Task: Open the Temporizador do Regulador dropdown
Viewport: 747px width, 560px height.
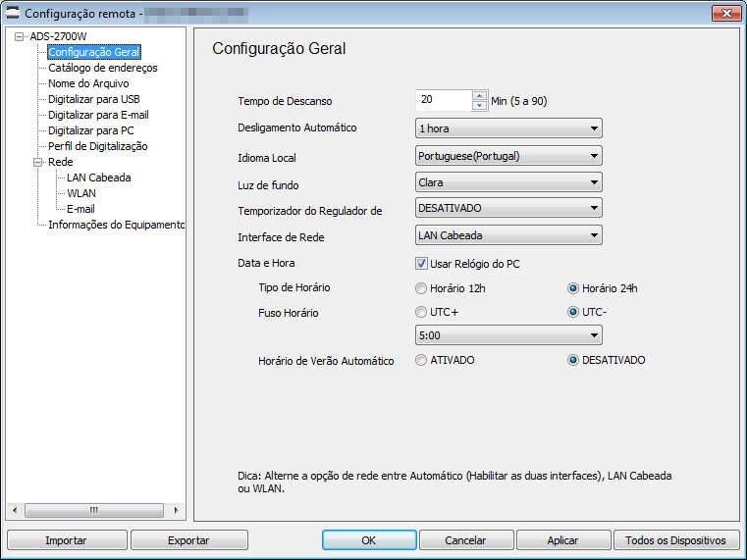Action: 508,208
